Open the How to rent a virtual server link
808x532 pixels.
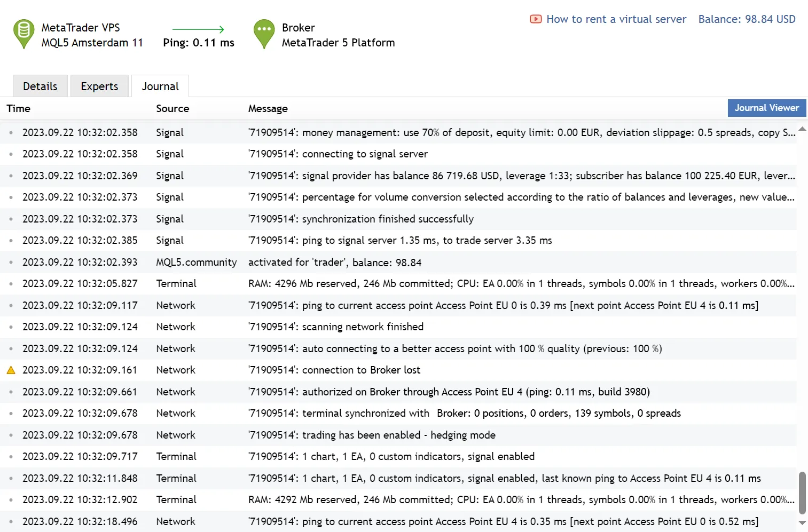(616, 19)
